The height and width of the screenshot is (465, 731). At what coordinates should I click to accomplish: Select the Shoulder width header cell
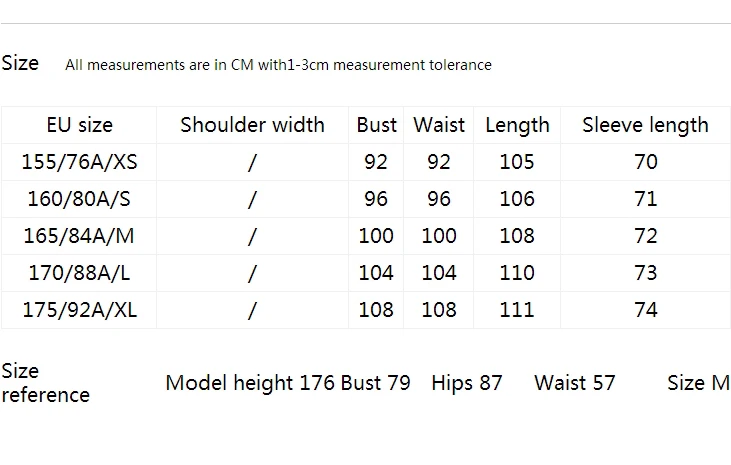252,125
